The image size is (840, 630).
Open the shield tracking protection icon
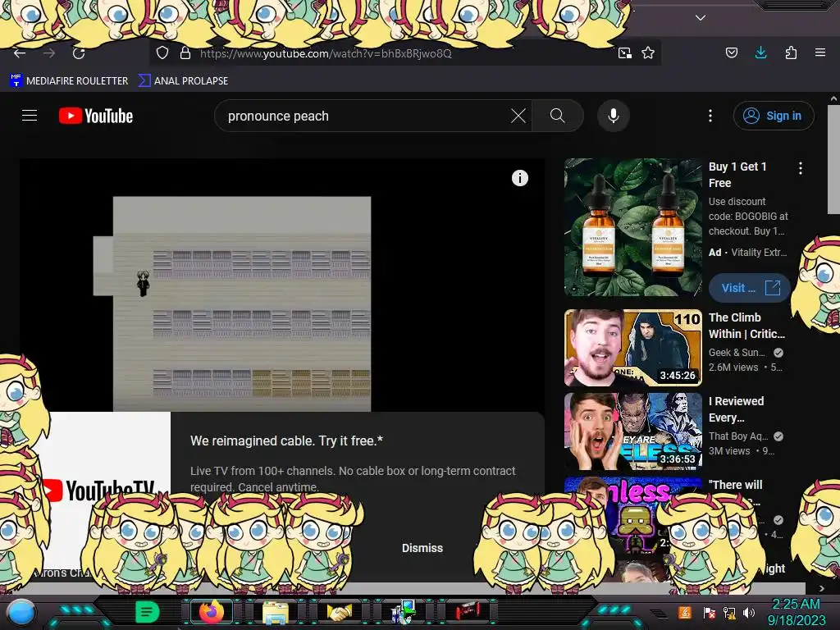[162, 53]
